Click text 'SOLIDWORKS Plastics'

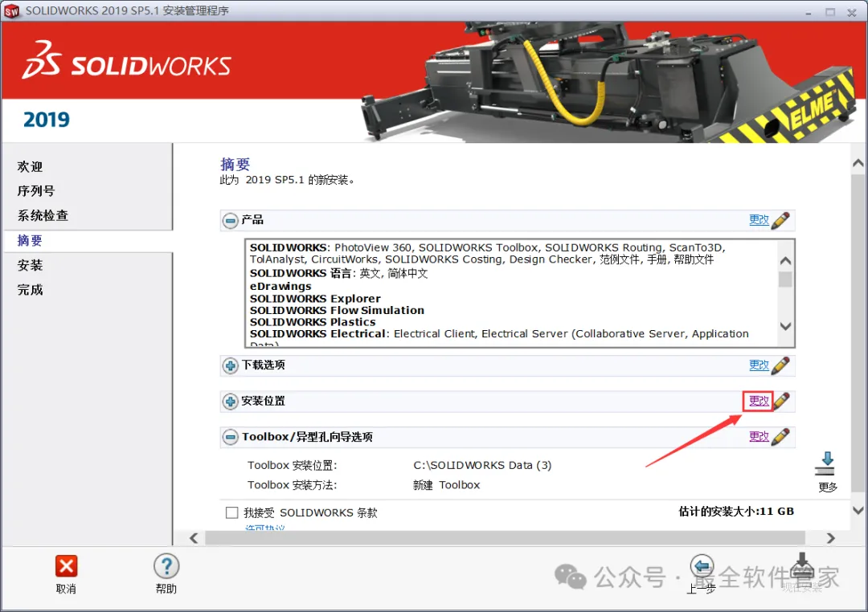click(313, 322)
